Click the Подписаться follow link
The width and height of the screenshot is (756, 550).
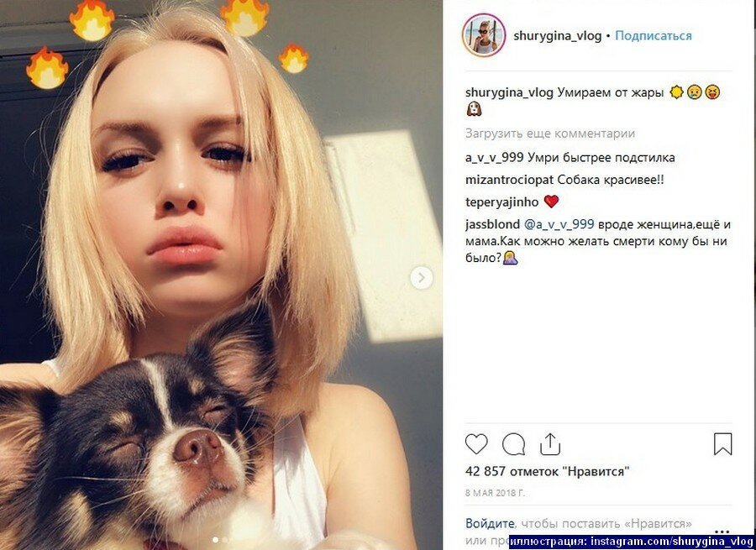click(654, 35)
